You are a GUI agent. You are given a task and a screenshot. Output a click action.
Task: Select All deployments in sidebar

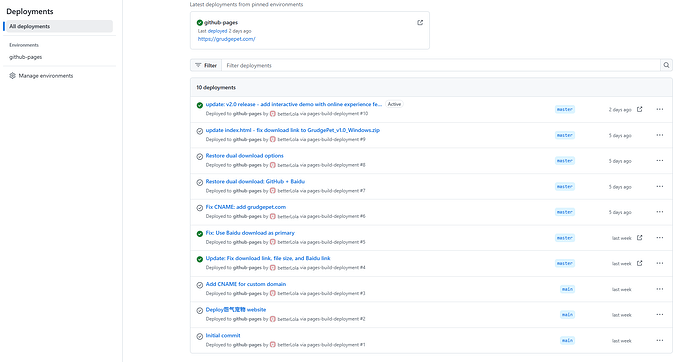[x=59, y=26]
